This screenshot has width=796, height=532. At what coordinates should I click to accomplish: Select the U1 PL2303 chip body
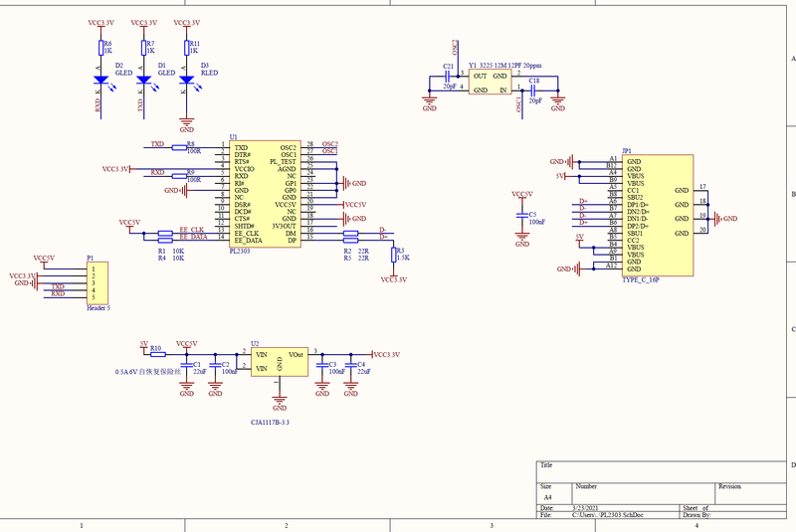click(265, 194)
